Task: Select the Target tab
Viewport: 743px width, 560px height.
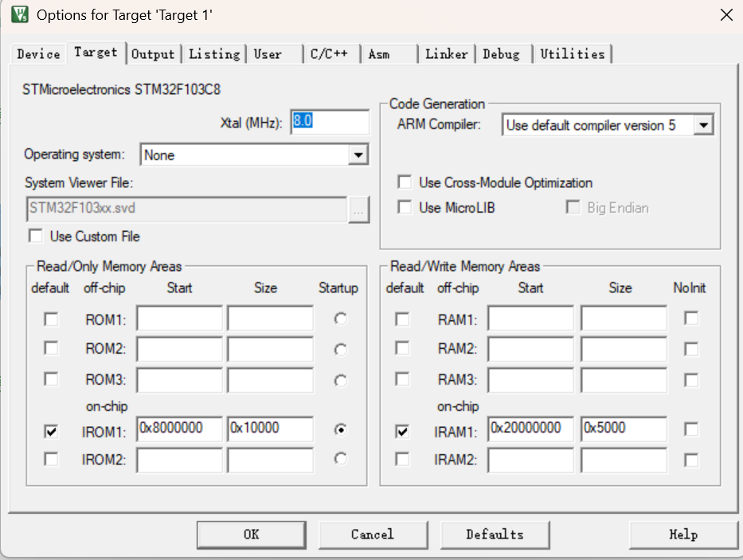Action: [96, 52]
